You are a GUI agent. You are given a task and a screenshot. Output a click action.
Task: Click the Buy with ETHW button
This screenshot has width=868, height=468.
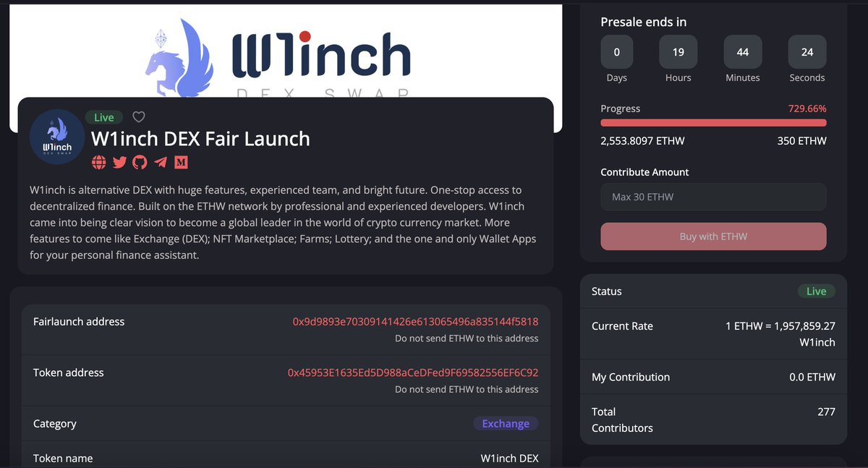[x=713, y=237]
